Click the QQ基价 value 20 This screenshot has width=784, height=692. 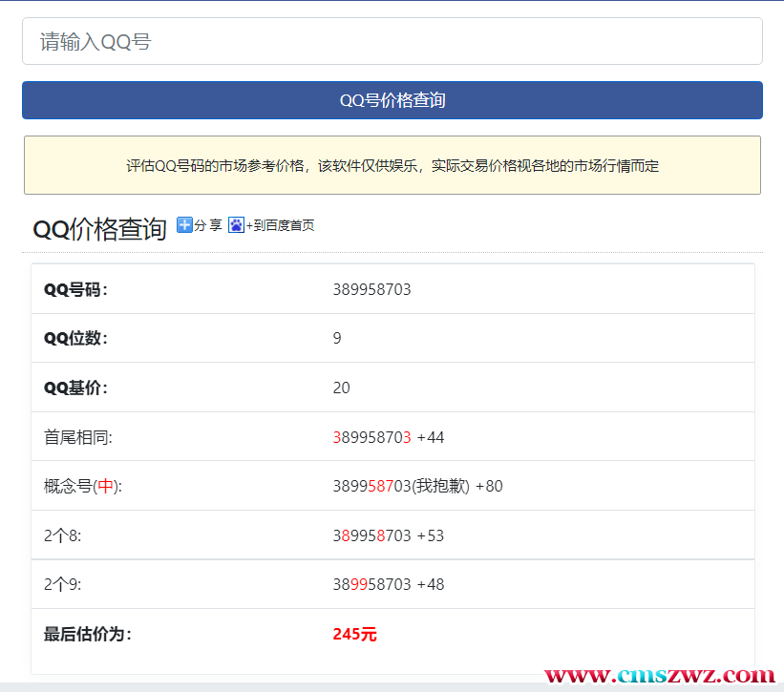click(341, 388)
